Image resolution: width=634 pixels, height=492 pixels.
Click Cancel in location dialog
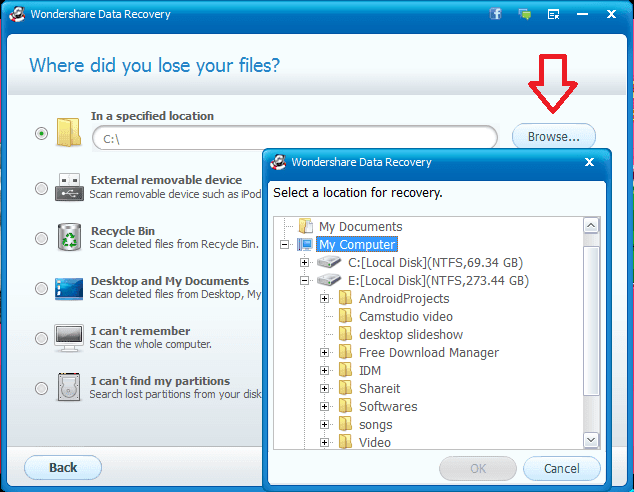(x=562, y=469)
